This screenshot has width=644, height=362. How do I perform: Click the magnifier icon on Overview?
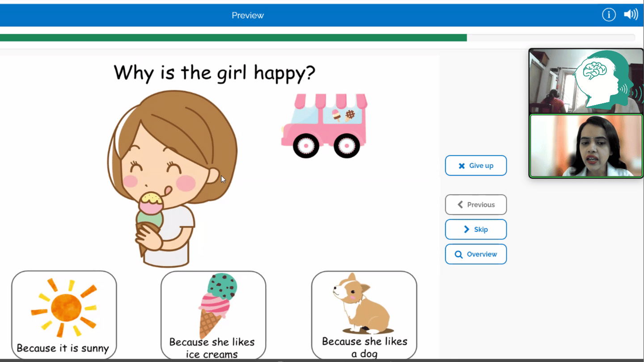tap(458, 254)
